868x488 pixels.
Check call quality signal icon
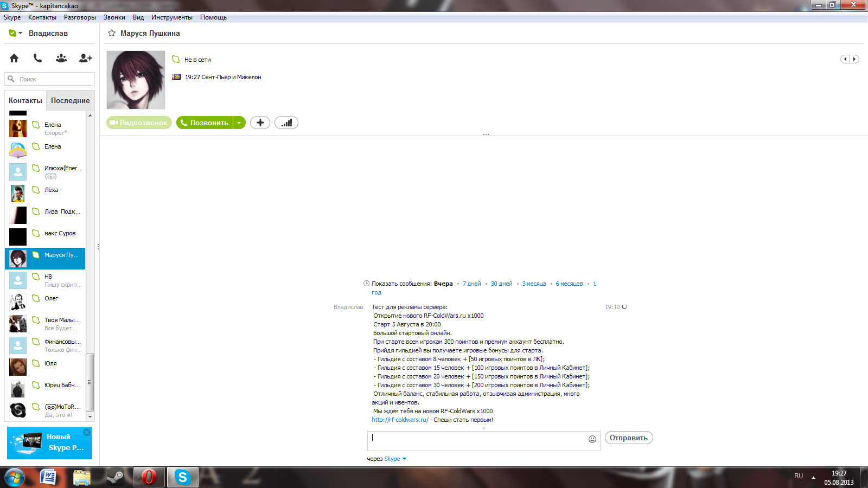click(x=286, y=123)
